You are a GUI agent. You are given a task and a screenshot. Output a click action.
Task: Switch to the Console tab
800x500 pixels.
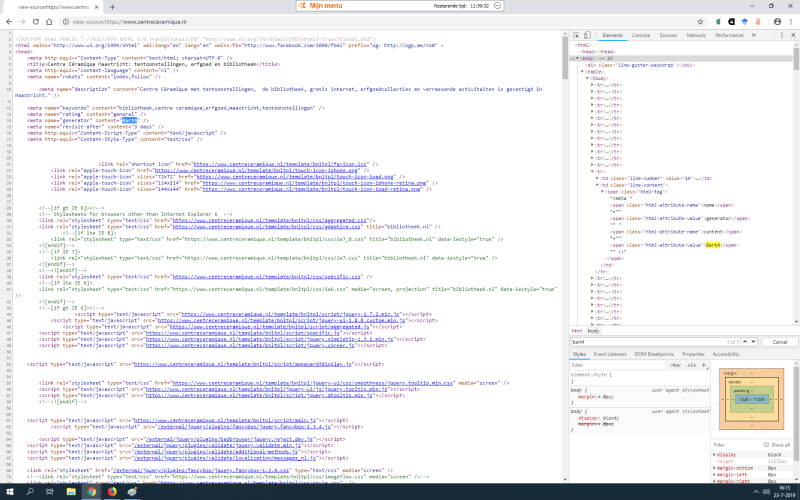click(x=641, y=35)
